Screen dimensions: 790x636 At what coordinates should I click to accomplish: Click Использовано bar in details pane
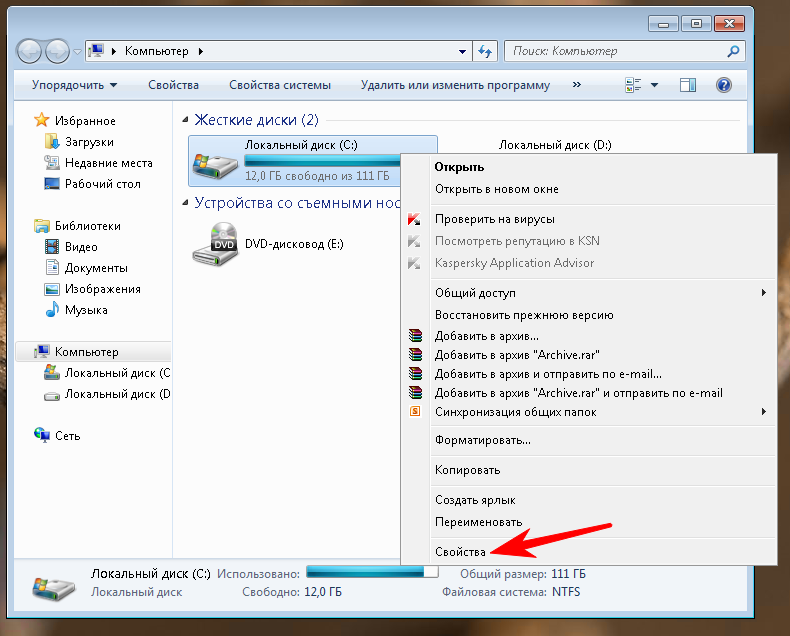point(372,572)
